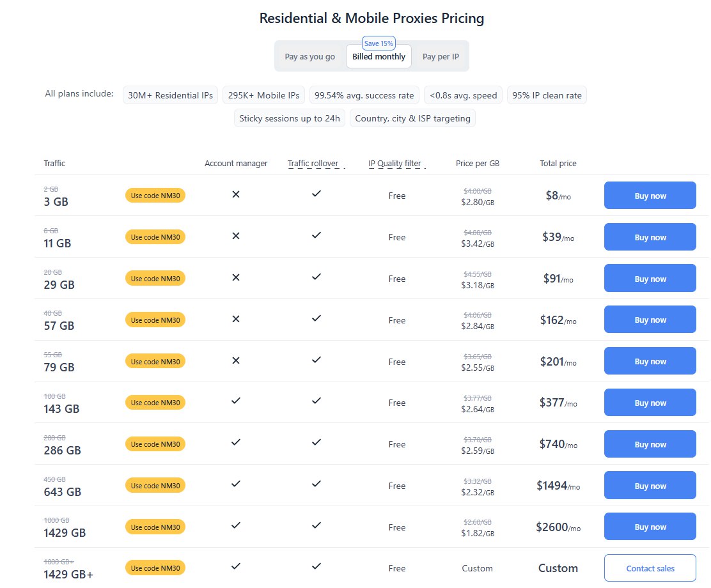Buy now for the 29 GB plan

[x=650, y=278]
